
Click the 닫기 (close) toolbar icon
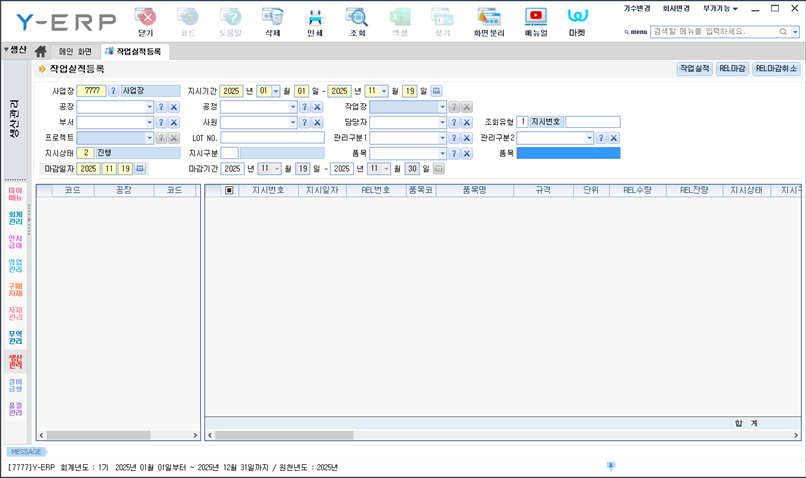tap(145, 20)
